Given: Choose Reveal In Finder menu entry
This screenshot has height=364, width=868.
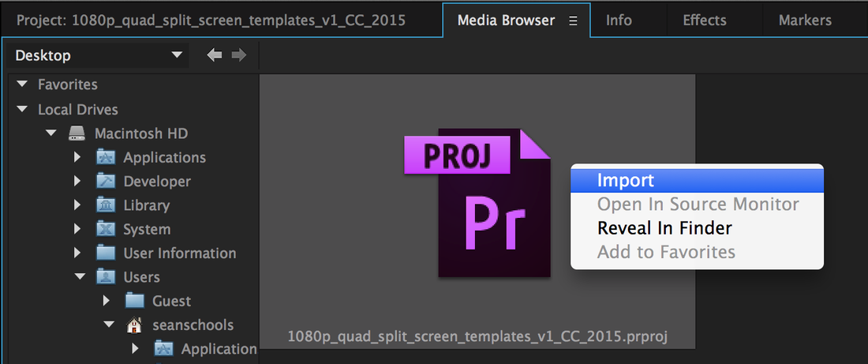Looking at the screenshot, I should 697,228.
